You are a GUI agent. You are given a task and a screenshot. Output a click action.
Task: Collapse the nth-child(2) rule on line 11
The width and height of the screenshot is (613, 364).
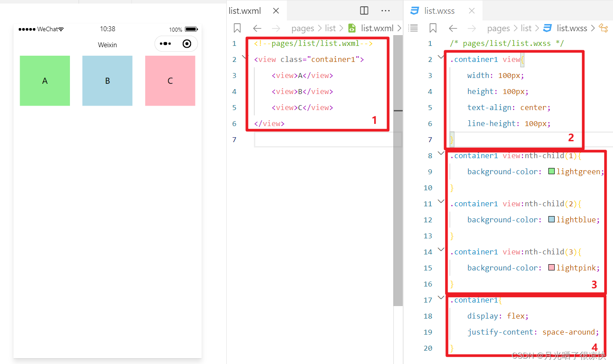pyautogui.click(x=441, y=201)
